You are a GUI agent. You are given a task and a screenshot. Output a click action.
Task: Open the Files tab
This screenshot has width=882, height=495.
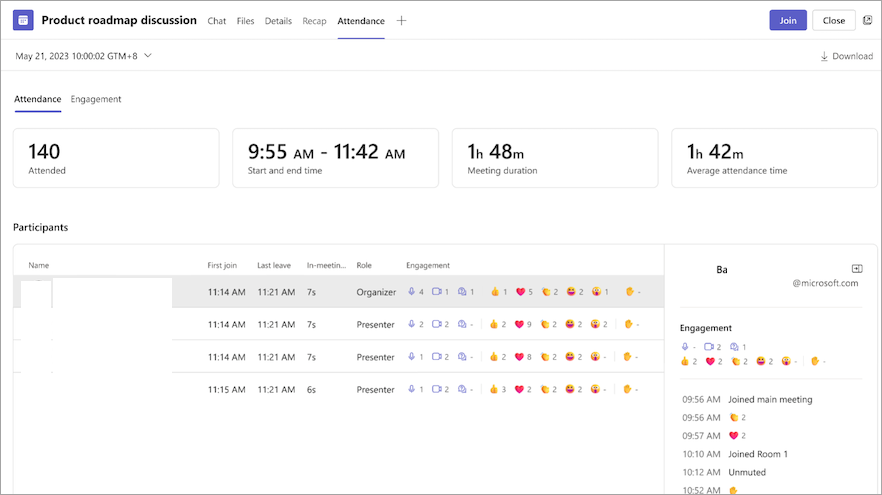pyautogui.click(x=245, y=21)
